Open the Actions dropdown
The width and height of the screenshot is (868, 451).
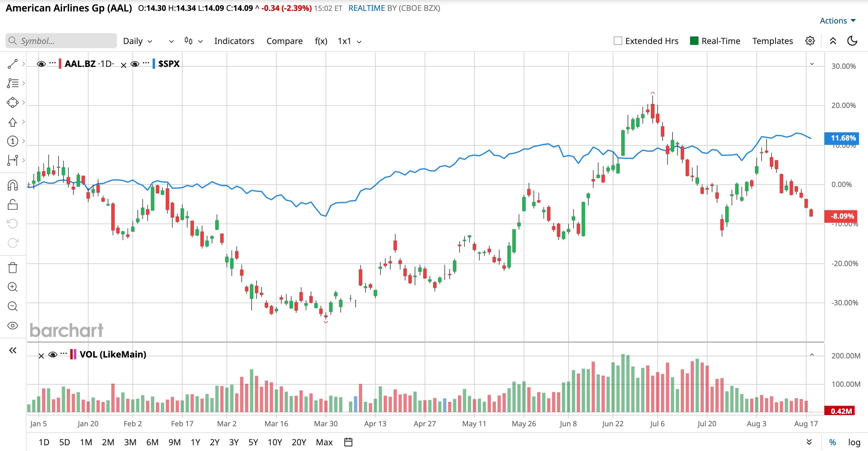[838, 20]
